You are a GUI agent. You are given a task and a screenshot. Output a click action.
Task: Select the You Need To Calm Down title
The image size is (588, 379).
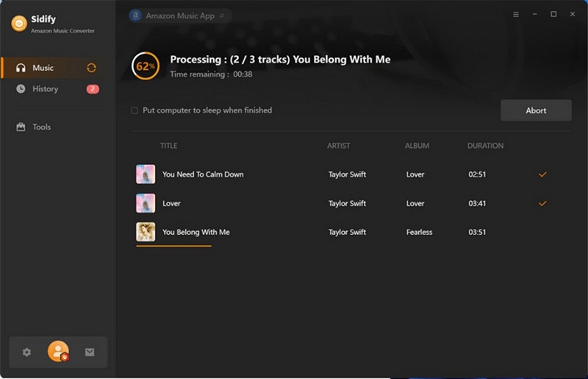(x=203, y=174)
